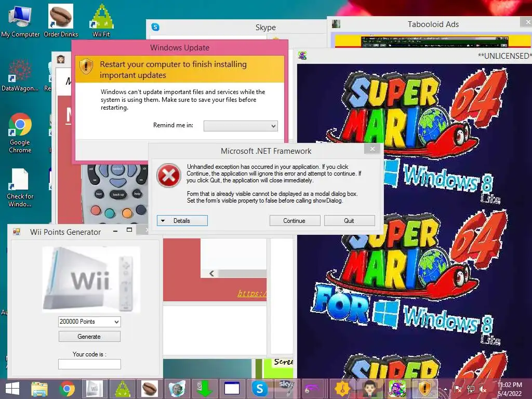
Task: Maximize the Wii Points Generator window
Action: tap(129, 230)
